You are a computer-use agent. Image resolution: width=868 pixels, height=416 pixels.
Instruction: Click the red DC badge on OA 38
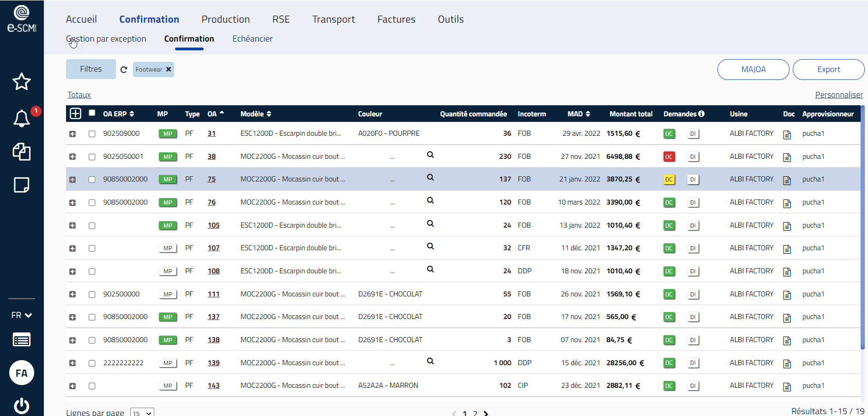pyautogui.click(x=669, y=156)
